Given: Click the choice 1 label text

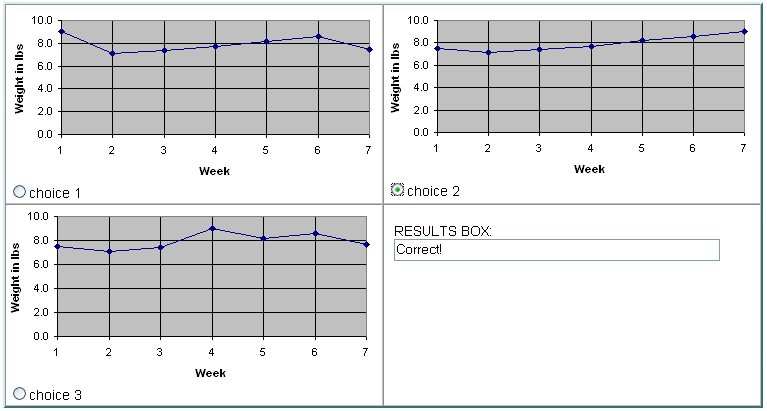Looking at the screenshot, I should coord(55,193).
